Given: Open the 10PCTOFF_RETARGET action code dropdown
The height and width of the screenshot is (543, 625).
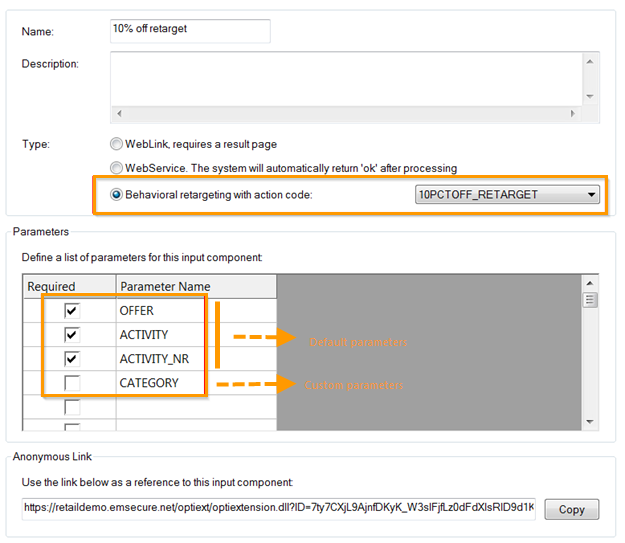Looking at the screenshot, I should (x=507, y=195).
